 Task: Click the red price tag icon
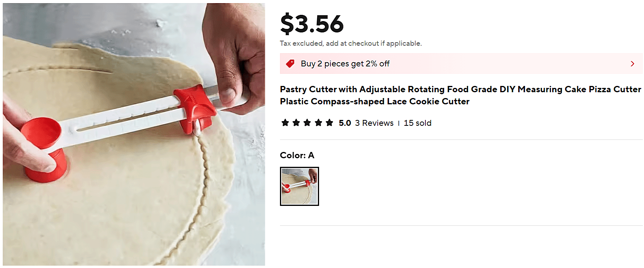tap(290, 64)
